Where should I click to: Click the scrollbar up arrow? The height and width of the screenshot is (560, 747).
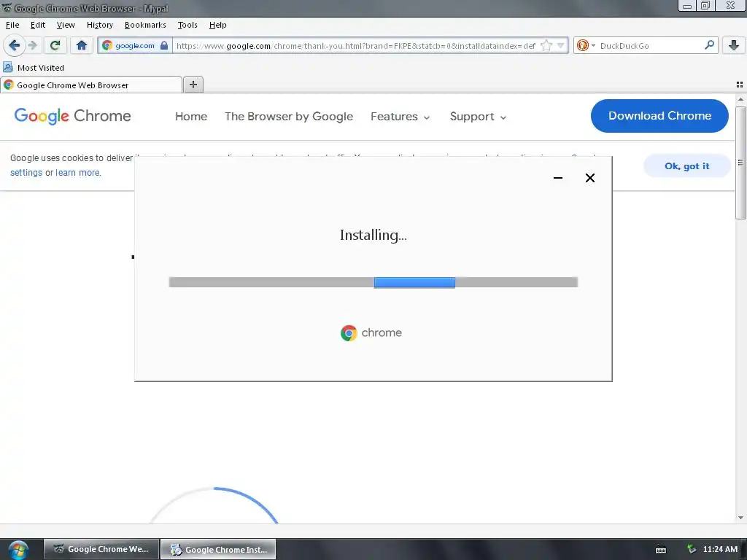click(x=740, y=99)
